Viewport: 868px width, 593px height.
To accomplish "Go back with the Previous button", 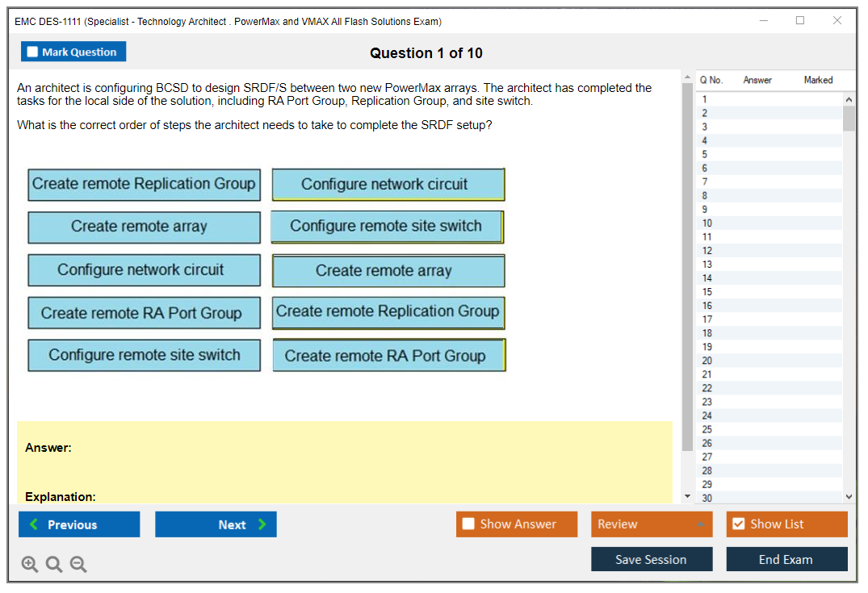I will pos(79,524).
